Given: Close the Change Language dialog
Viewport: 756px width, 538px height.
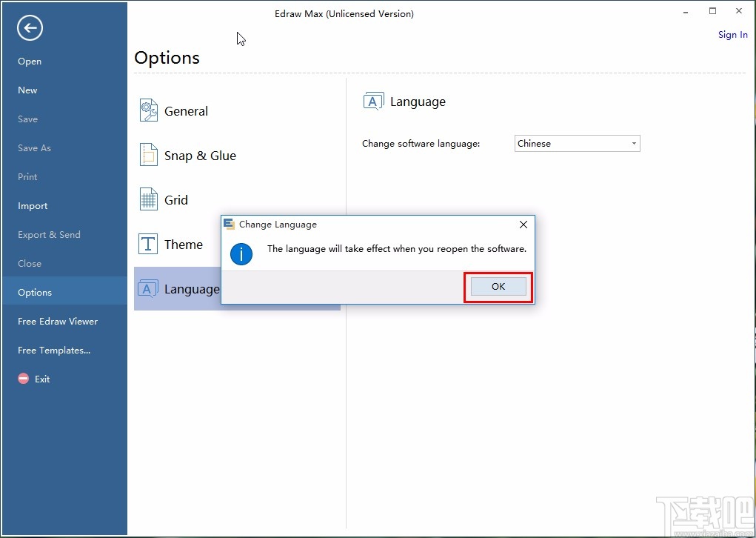Looking at the screenshot, I should (523, 225).
